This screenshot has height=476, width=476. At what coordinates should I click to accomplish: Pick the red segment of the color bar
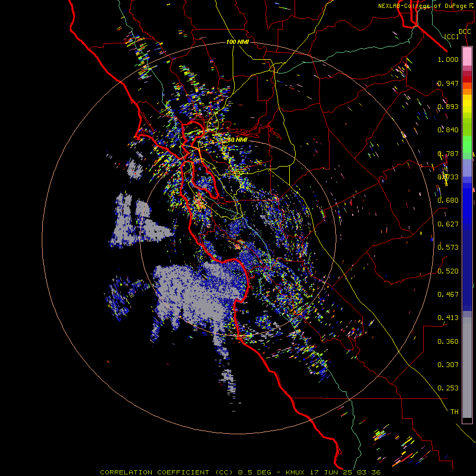(467, 79)
